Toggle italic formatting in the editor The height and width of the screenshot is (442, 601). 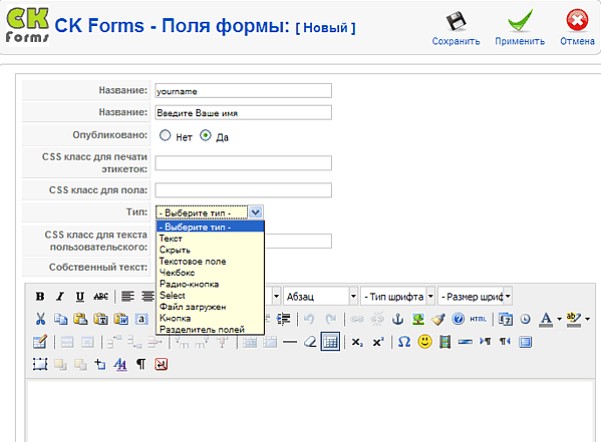point(60,296)
